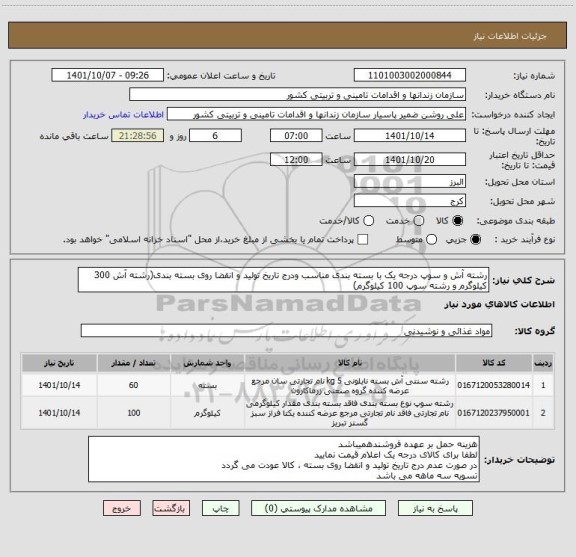The height and width of the screenshot is (557, 576).
Task: Click the گروه کالا field مواد غذائی و نوشیدنی
Action: click(x=286, y=331)
